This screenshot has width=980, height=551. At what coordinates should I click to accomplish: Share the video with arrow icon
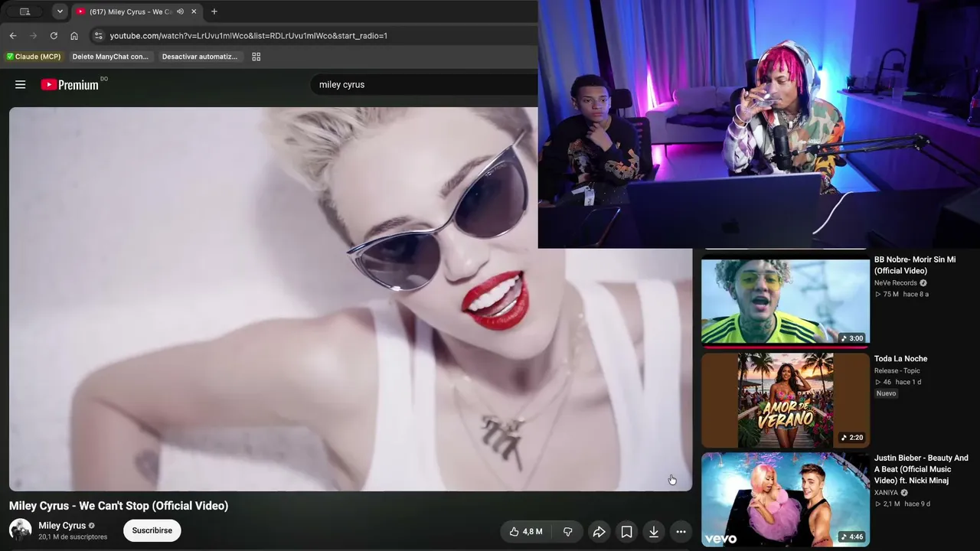[x=599, y=532]
